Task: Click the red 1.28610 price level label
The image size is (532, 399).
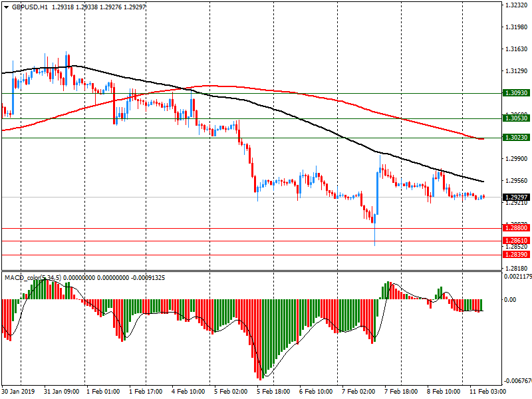Action: [x=515, y=241]
